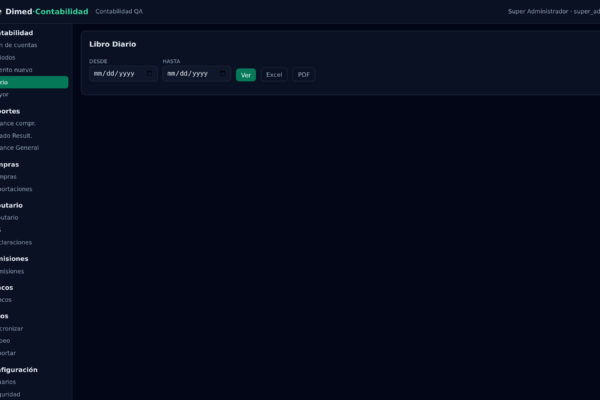Open the Comisiones sidebar link
The image size is (600, 400).
tap(12, 271)
